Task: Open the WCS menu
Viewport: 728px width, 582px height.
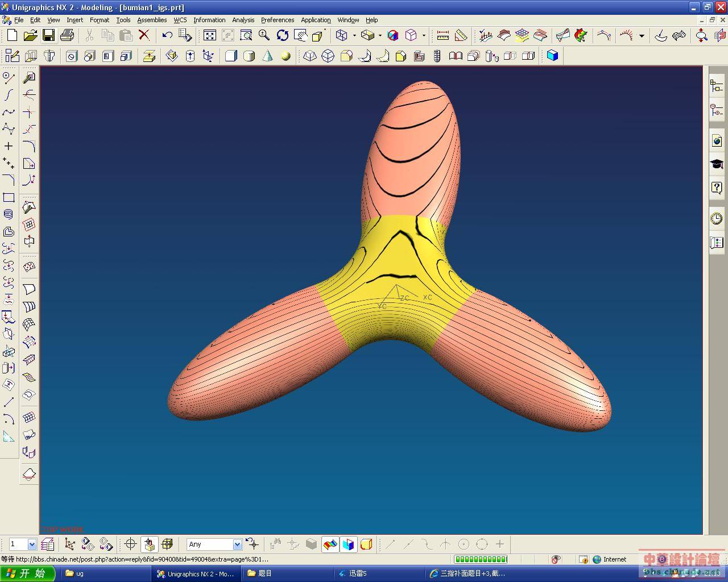Action: pos(180,20)
